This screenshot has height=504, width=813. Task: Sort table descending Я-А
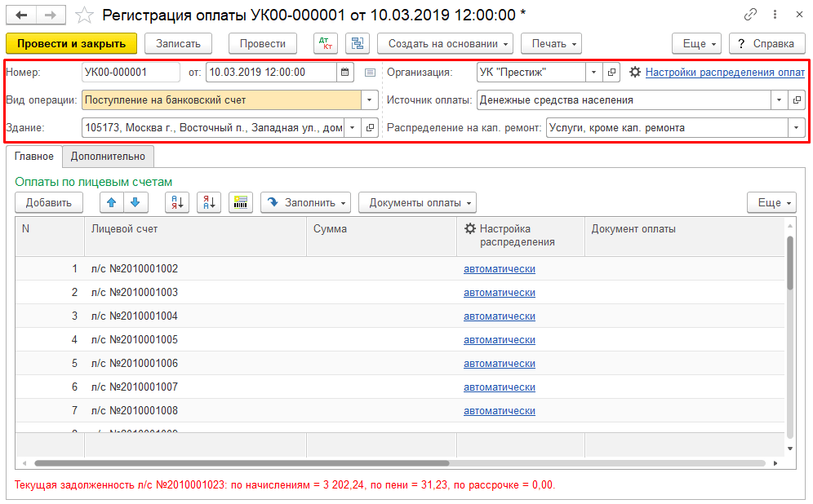209,202
